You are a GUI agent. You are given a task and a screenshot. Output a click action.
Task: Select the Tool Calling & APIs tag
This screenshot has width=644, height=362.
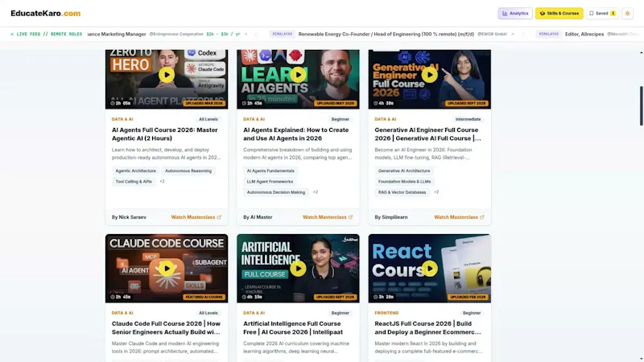coord(134,182)
